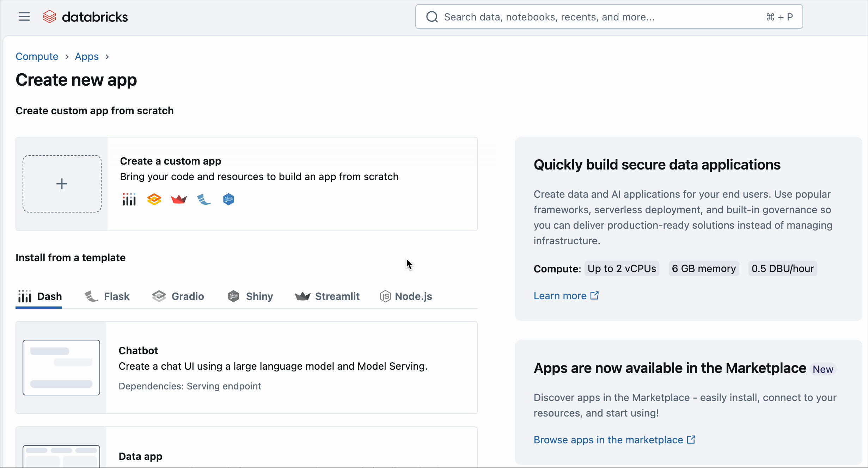This screenshot has height=468, width=868.
Task: Go to Apps breadcrumb
Action: click(87, 56)
